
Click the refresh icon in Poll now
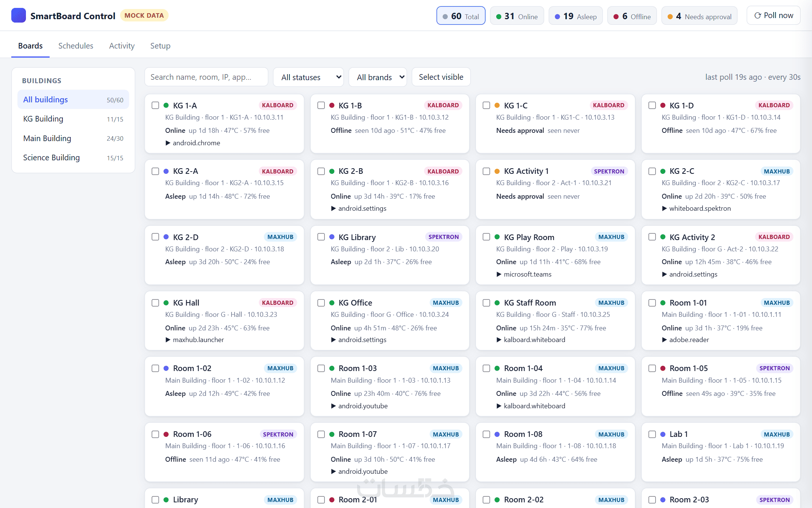pyautogui.click(x=757, y=15)
